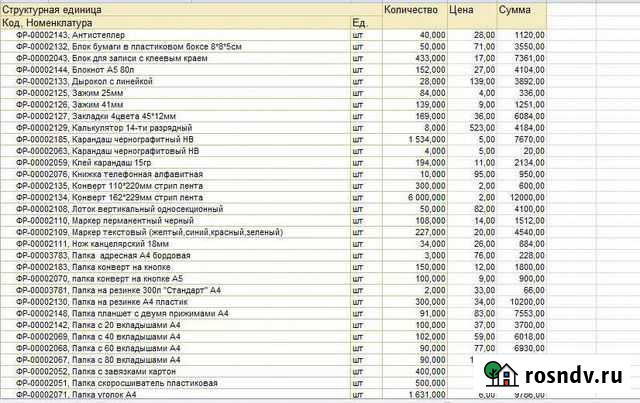The image size is (640, 403).
Task: Select the unit 'шт' in the Антистеплер row
Action: coord(359,34)
